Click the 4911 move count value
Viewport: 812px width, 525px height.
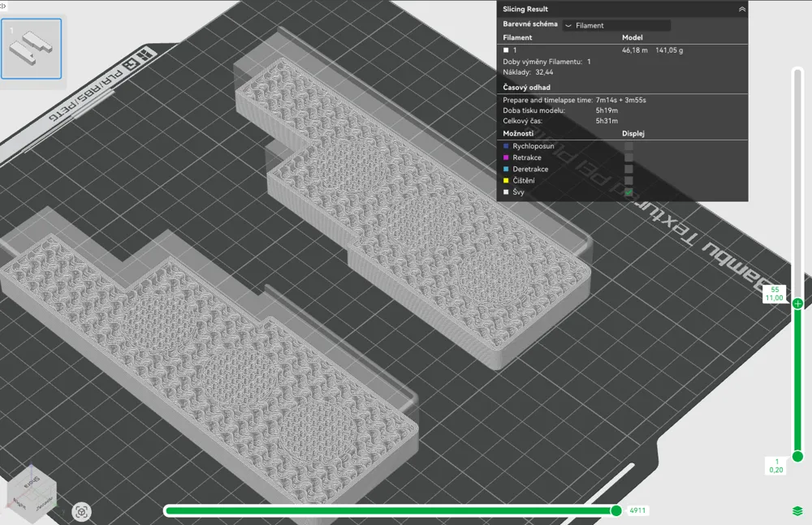(x=637, y=510)
